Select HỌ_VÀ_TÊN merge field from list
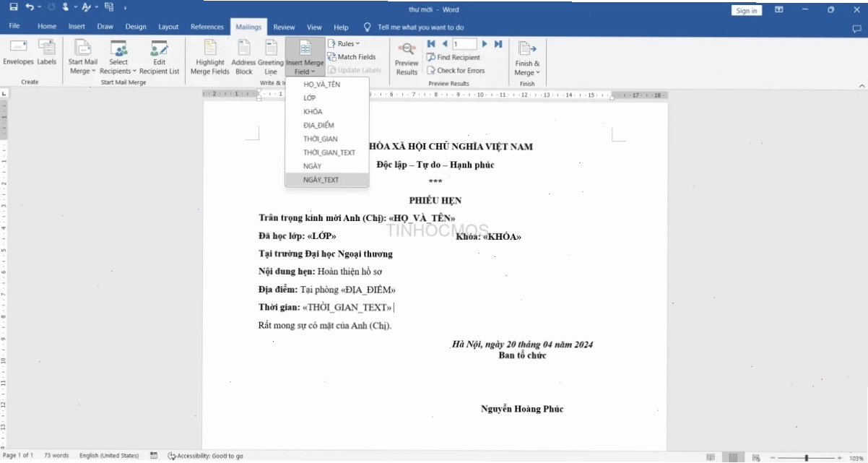The height and width of the screenshot is (463, 868). coord(327,85)
